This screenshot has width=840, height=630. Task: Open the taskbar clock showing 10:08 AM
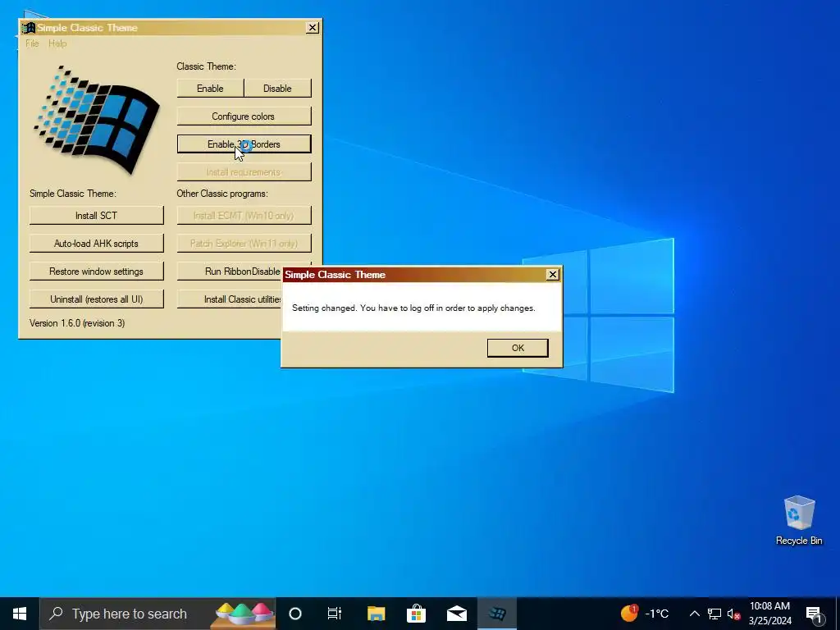(769, 614)
